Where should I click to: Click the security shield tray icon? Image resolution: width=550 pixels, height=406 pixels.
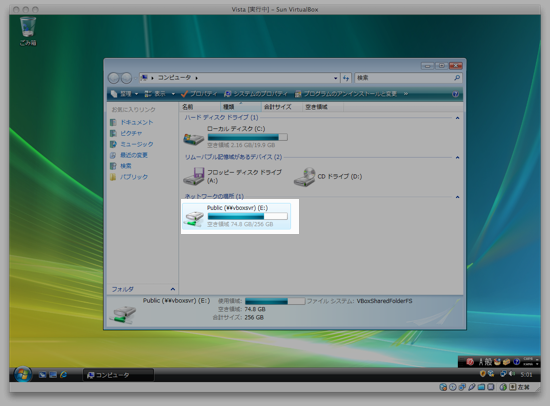tap(483, 374)
